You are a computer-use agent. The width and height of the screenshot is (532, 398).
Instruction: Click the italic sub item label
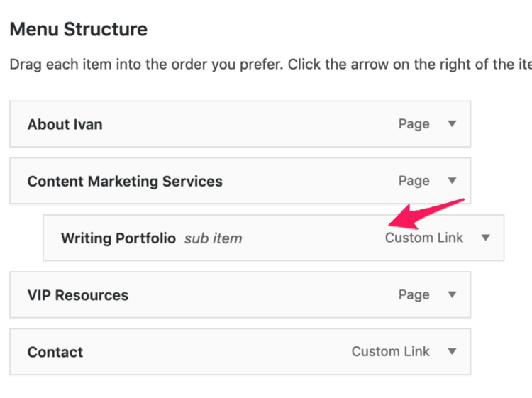pos(214,238)
